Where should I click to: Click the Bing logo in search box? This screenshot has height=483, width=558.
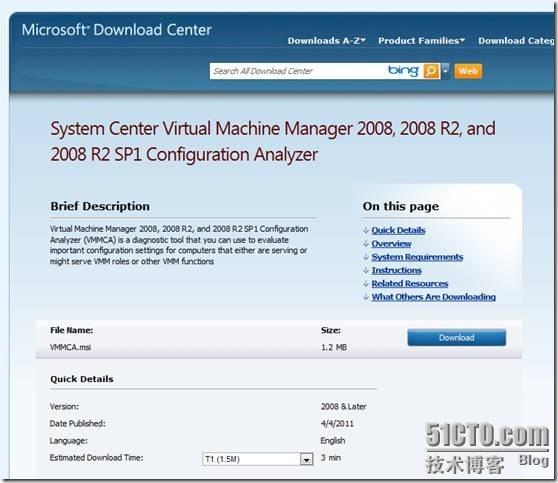pyautogui.click(x=403, y=71)
